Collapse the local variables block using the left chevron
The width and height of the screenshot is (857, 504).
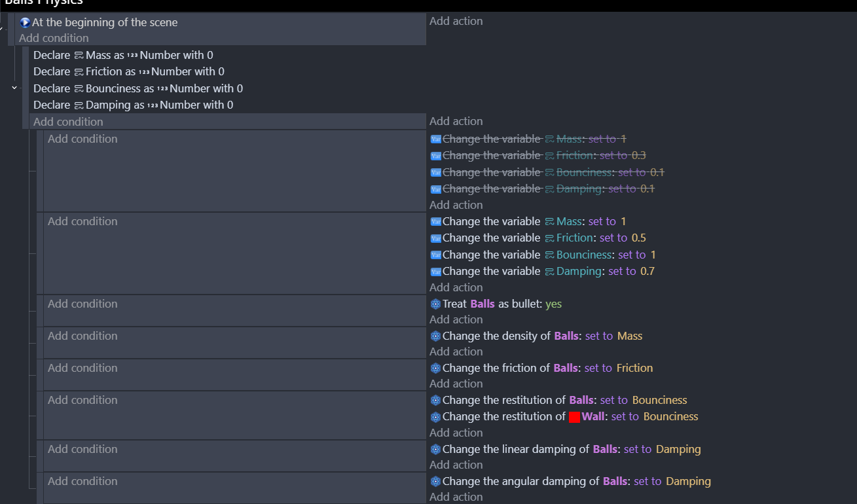pos(14,88)
